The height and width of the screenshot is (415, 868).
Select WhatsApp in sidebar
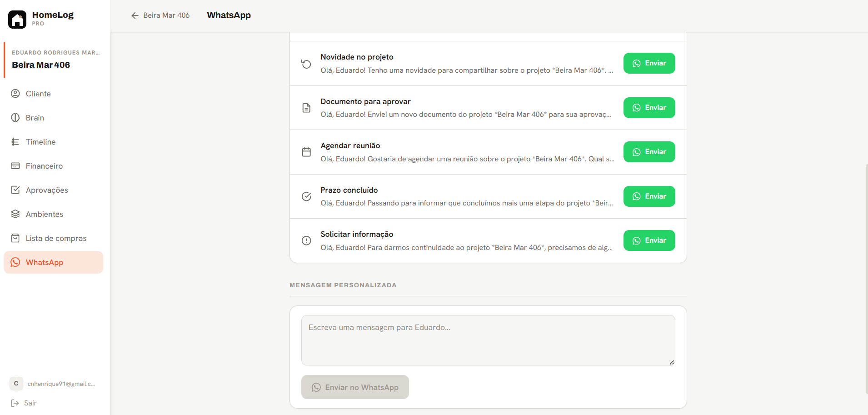pos(54,262)
